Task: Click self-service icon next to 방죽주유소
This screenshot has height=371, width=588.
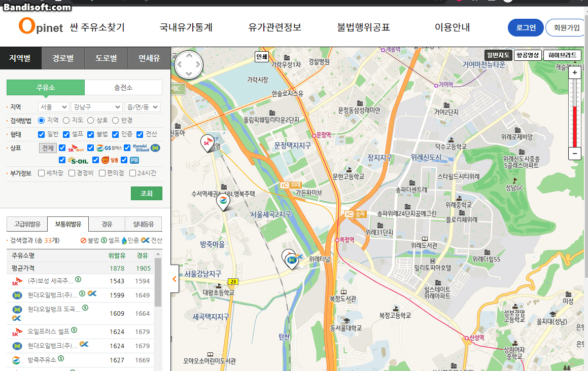Action: coord(61,359)
